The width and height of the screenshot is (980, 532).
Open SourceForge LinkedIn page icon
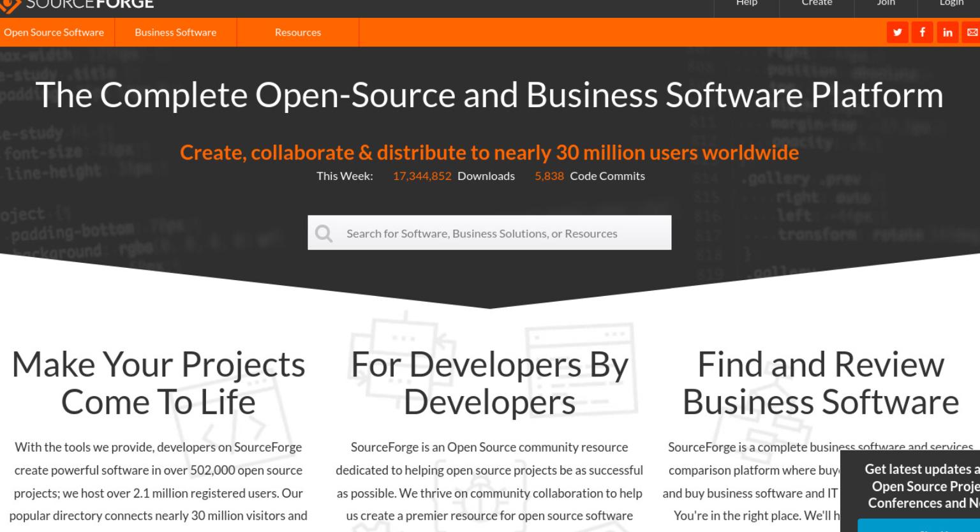[947, 33]
